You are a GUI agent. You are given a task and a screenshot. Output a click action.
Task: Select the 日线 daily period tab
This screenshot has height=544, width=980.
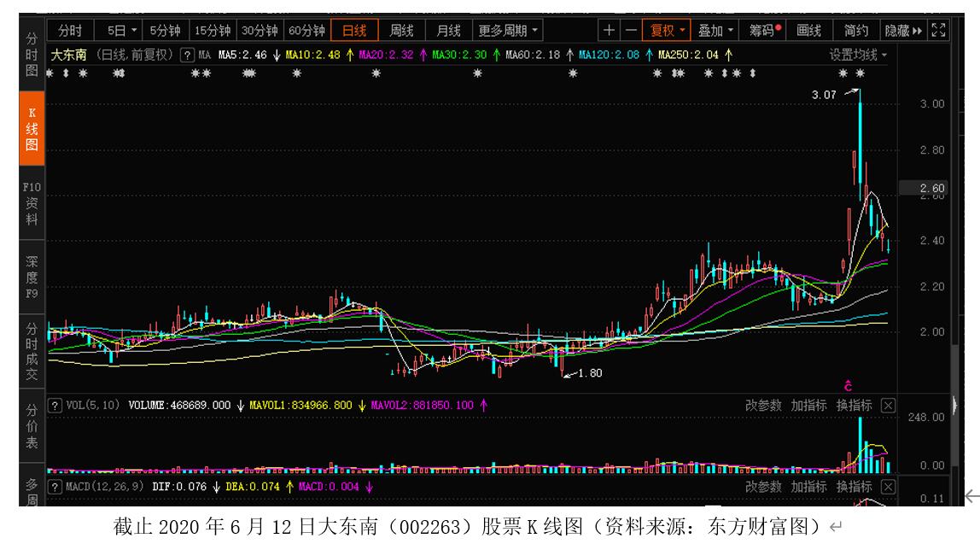[x=354, y=30]
